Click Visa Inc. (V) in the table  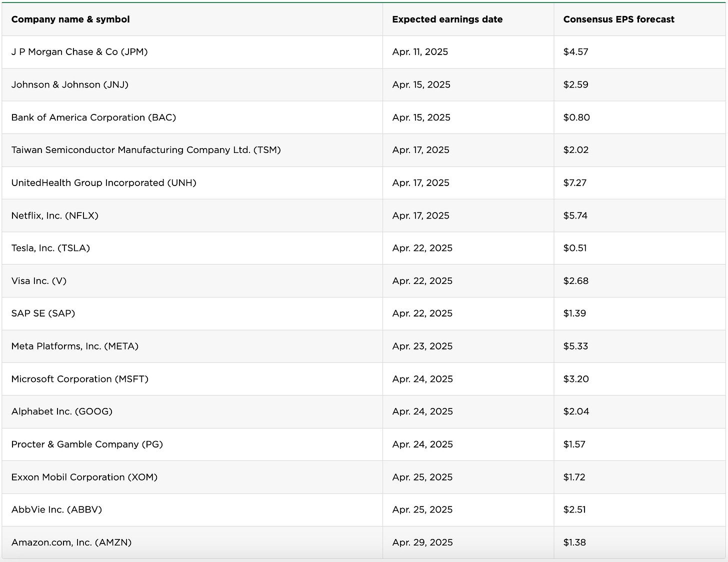point(39,281)
